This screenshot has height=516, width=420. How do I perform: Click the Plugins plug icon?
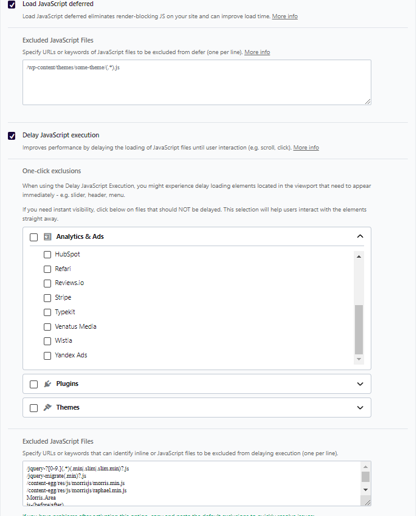[47, 384]
